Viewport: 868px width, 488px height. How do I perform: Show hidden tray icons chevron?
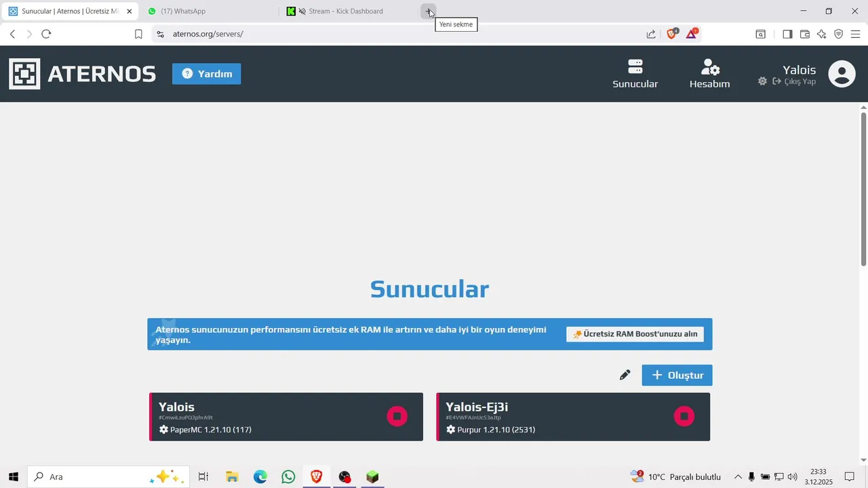pyautogui.click(x=738, y=476)
